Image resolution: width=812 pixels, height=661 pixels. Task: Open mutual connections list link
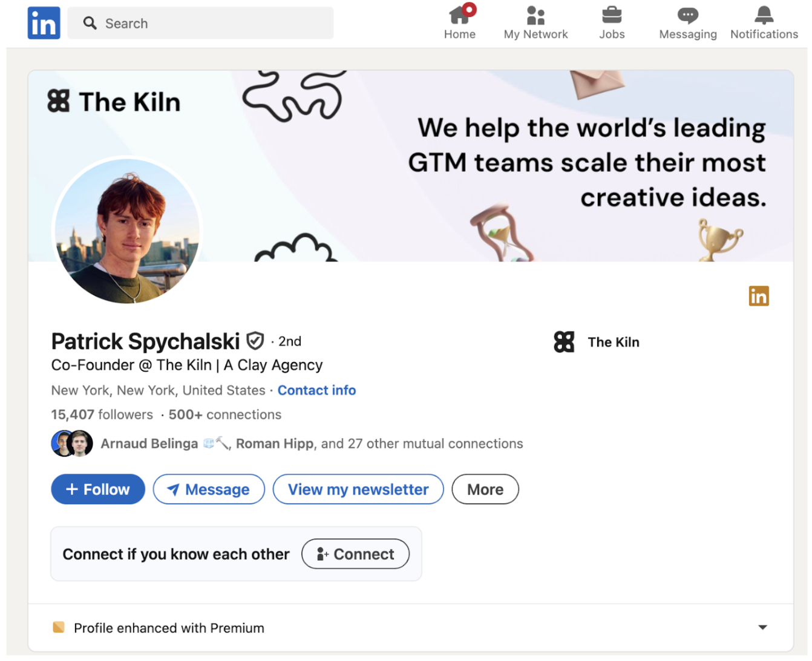click(x=312, y=444)
